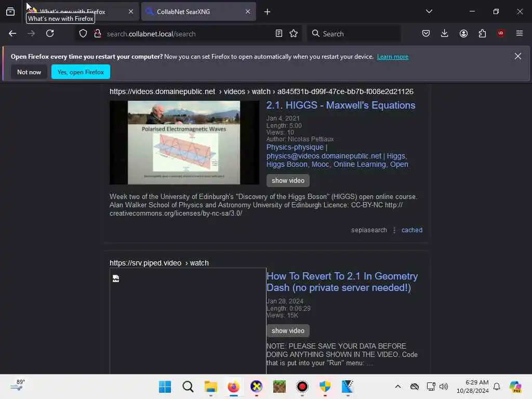The width and height of the screenshot is (532, 399).
Task: Click the site security lock icon
Action: tap(98, 34)
